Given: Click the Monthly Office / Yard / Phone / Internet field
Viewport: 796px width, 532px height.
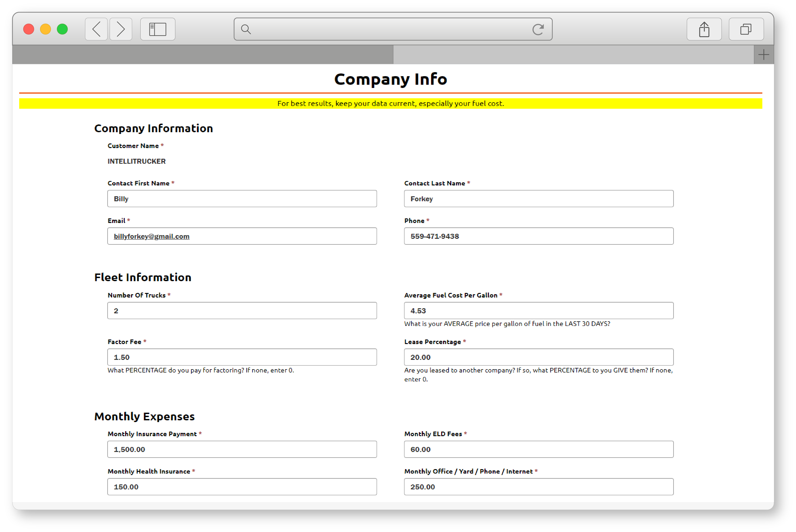Looking at the screenshot, I should [x=538, y=487].
